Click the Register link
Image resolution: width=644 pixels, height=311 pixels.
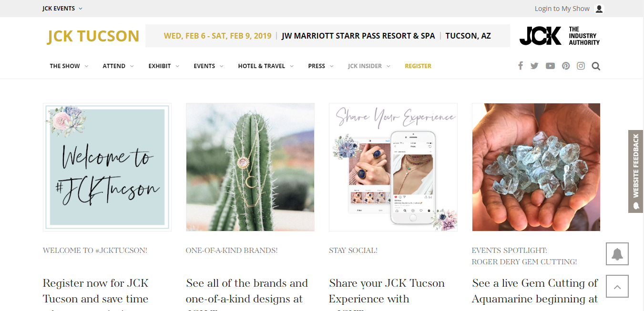point(418,66)
